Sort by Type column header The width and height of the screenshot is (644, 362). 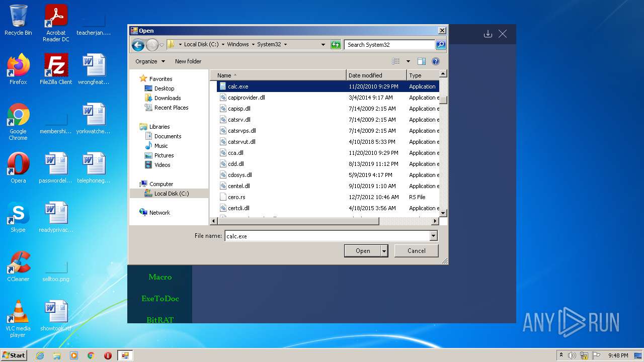tap(423, 75)
